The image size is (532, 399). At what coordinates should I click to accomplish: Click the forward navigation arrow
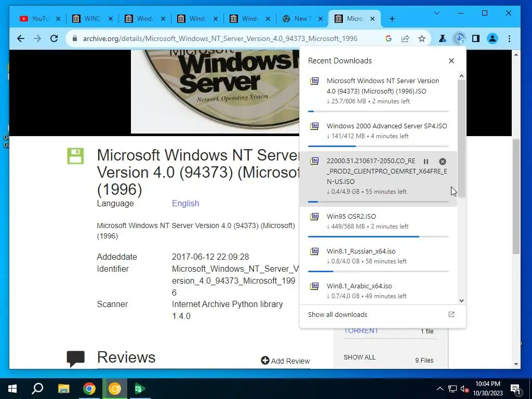coord(37,38)
